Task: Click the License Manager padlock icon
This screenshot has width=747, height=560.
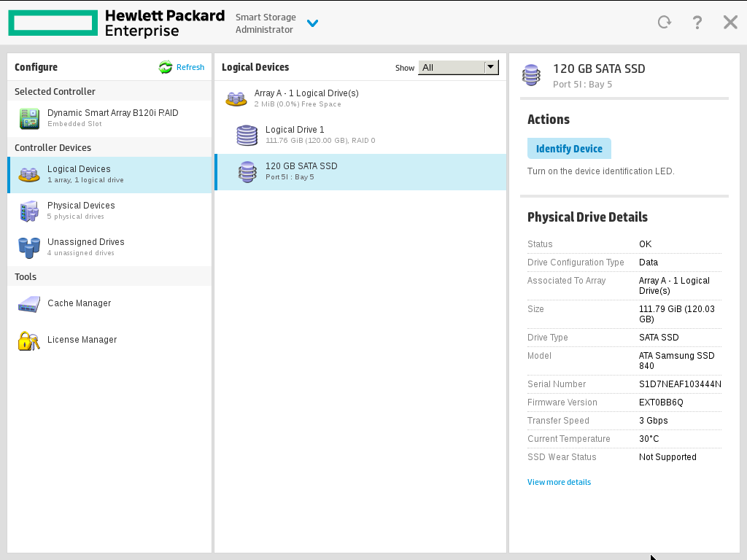Action: point(29,341)
